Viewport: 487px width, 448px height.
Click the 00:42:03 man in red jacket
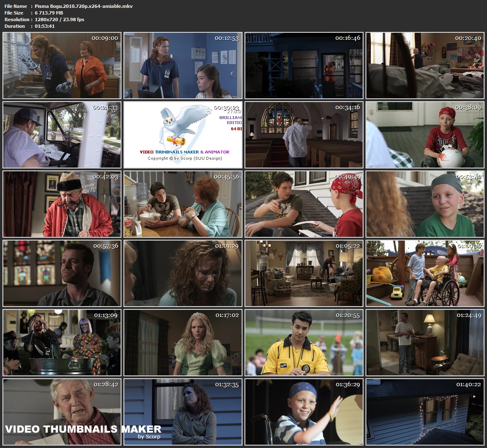click(x=62, y=204)
